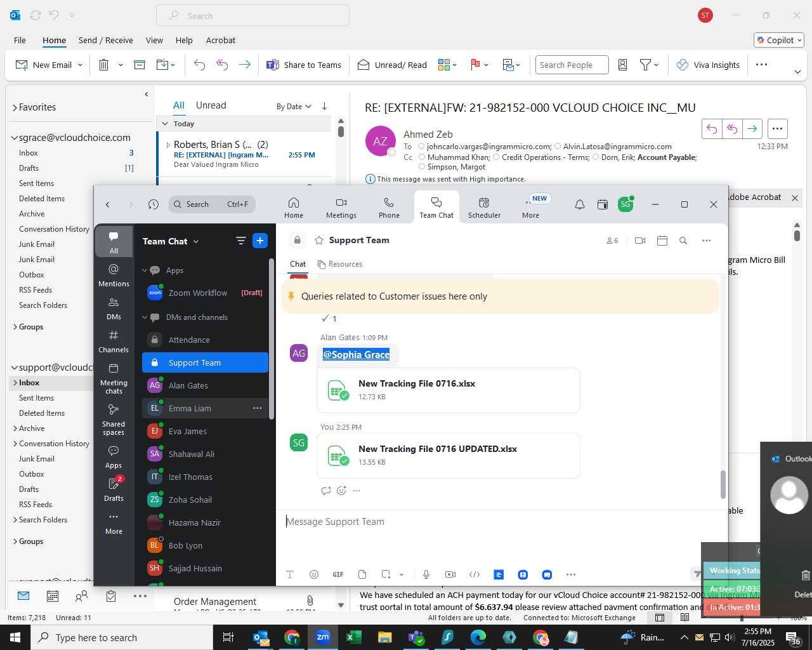Collapse the Apps section in Team Chat
This screenshot has height=650, width=812.
(145, 270)
